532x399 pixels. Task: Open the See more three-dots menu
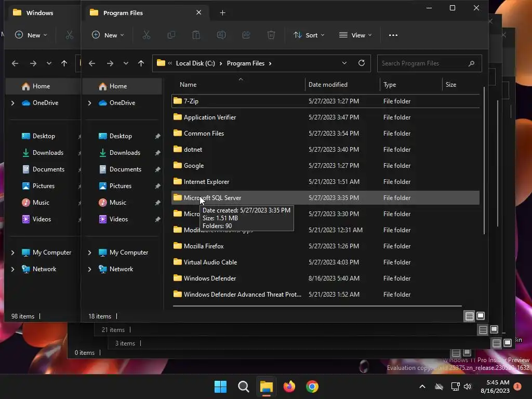pos(393,35)
